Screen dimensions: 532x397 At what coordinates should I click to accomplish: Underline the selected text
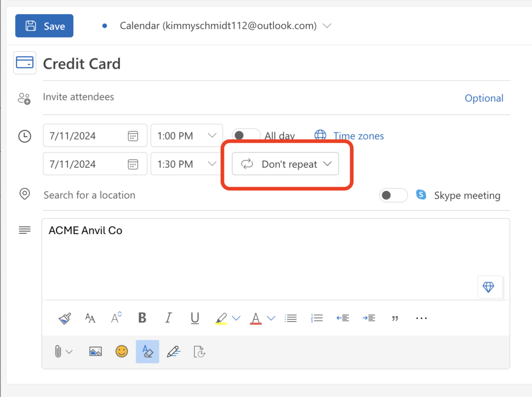pos(195,318)
